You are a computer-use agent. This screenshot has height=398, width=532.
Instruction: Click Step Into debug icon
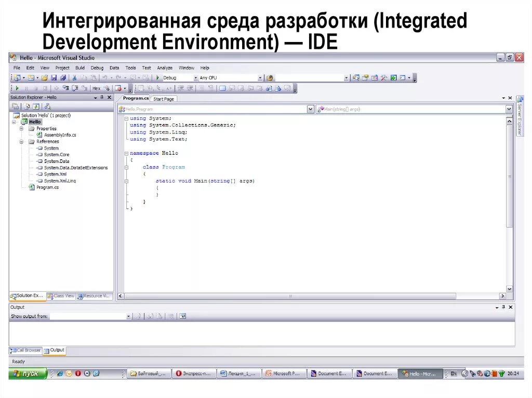(65, 88)
